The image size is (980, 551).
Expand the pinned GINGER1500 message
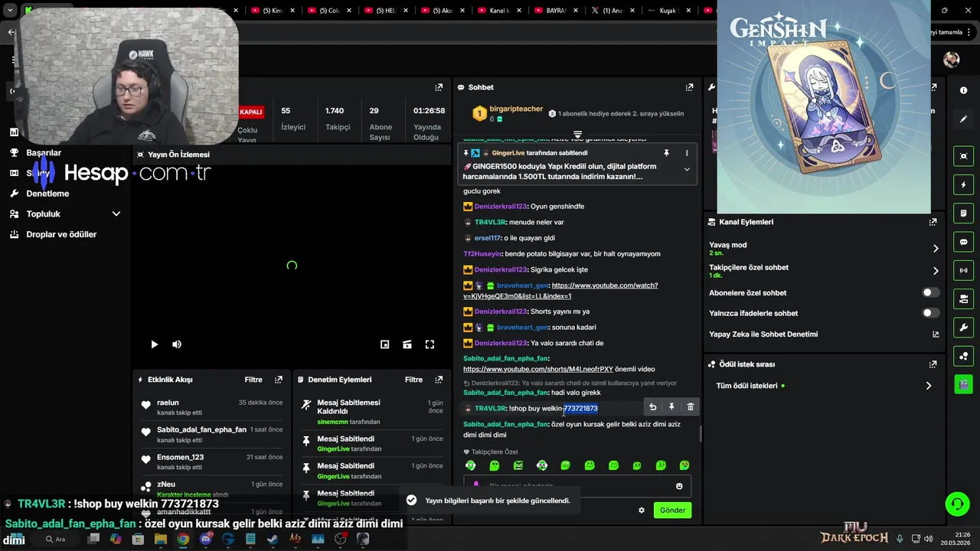click(687, 169)
